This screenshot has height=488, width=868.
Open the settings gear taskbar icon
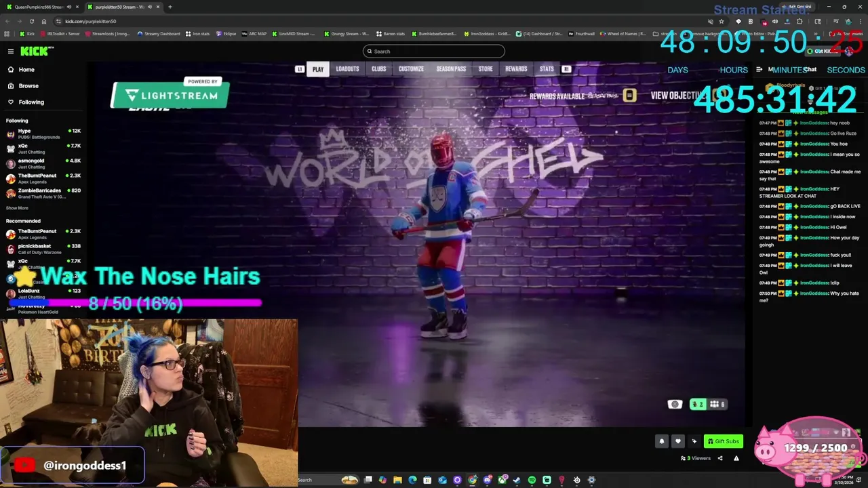tap(591, 480)
